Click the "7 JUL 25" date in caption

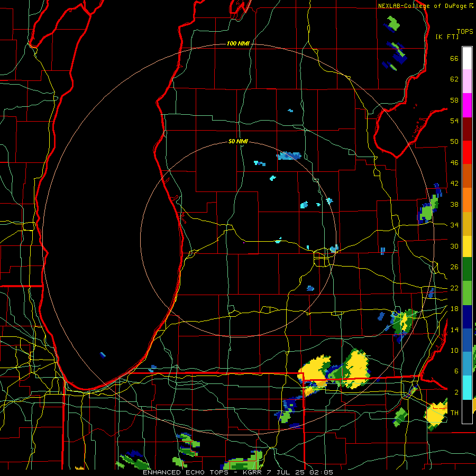pos(286,472)
